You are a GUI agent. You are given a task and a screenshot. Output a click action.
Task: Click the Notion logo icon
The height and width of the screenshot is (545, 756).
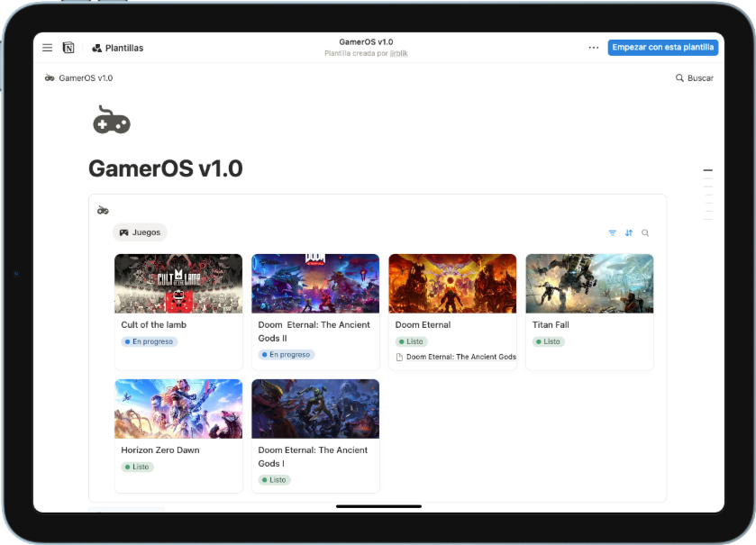point(68,48)
